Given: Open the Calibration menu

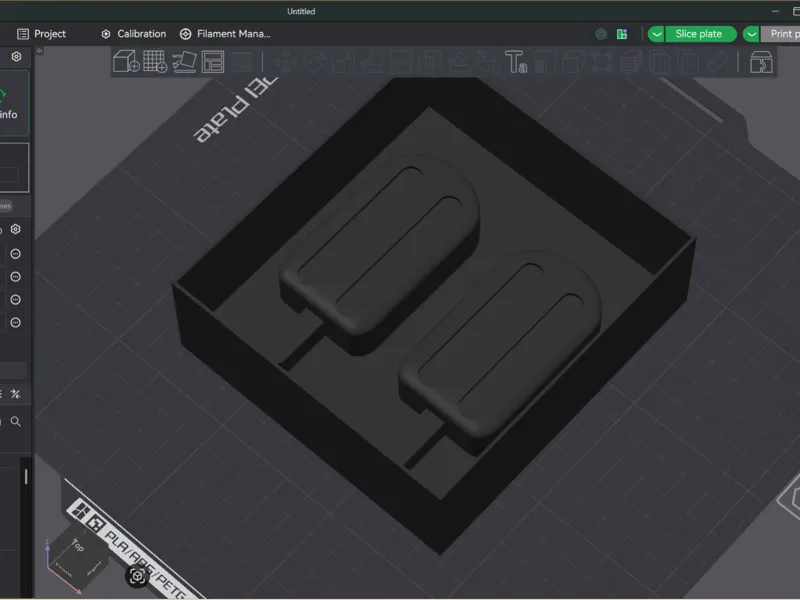Looking at the screenshot, I should (134, 34).
